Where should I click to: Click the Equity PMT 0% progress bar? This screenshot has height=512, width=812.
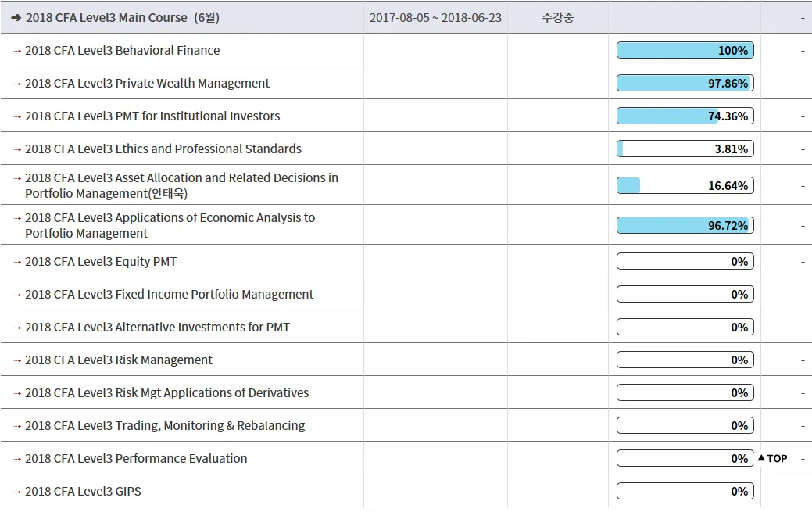[x=685, y=262]
